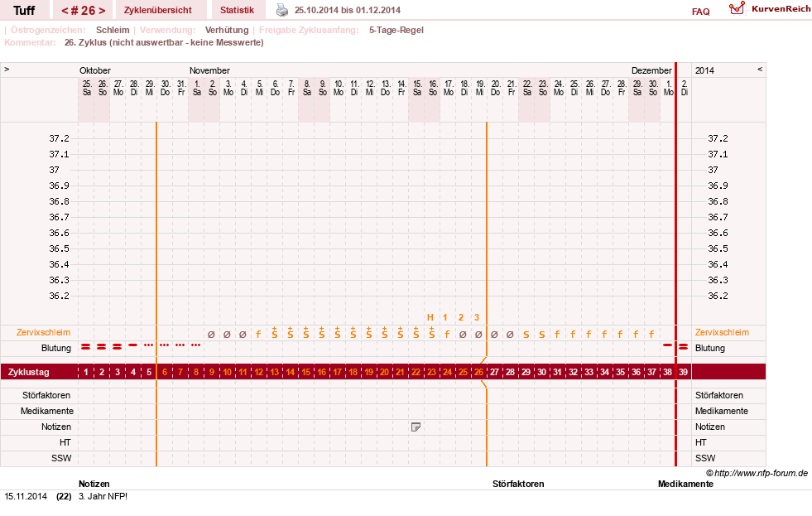Image resolution: width=812 pixels, height=516 pixels.
Task: Select cycle day 1 in Zyklustag row
Action: click(86, 372)
